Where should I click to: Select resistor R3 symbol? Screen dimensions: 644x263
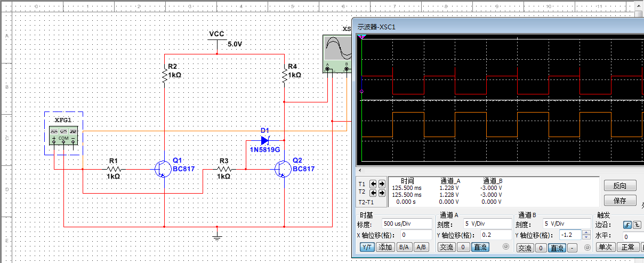click(x=224, y=169)
